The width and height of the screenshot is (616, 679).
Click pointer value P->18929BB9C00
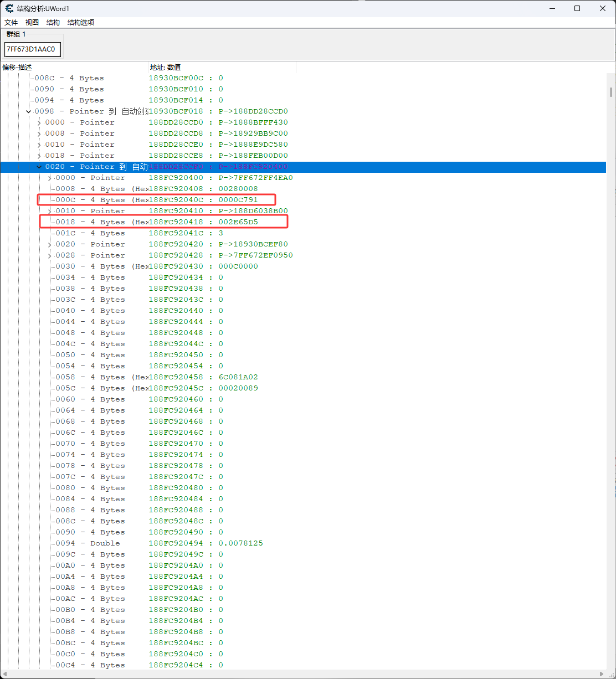click(253, 133)
